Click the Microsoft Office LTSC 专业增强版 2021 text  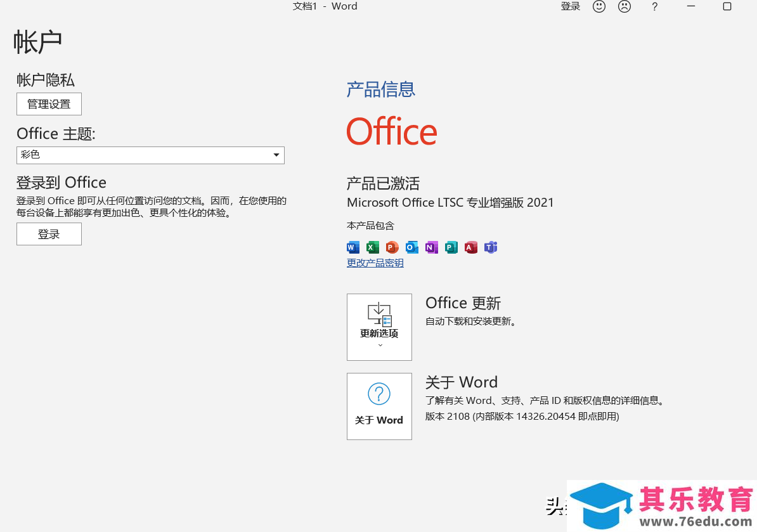click(x=450, y=202)
